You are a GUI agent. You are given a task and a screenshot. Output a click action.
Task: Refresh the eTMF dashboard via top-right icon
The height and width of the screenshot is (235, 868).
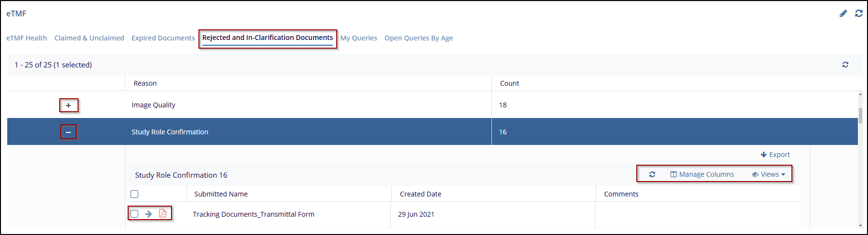[858, 13]
